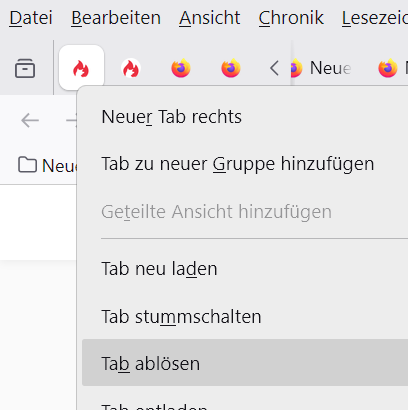The height and width of the screenshot is (410, 408).
Task: Click the left tab-scroll chevron arrow
Action: click(274, 68)
